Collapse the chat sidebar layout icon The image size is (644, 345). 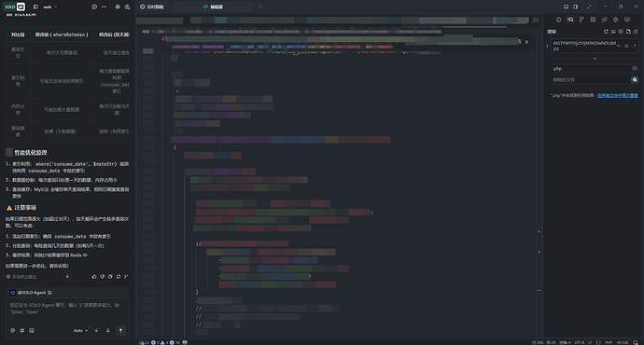[35, 7]
